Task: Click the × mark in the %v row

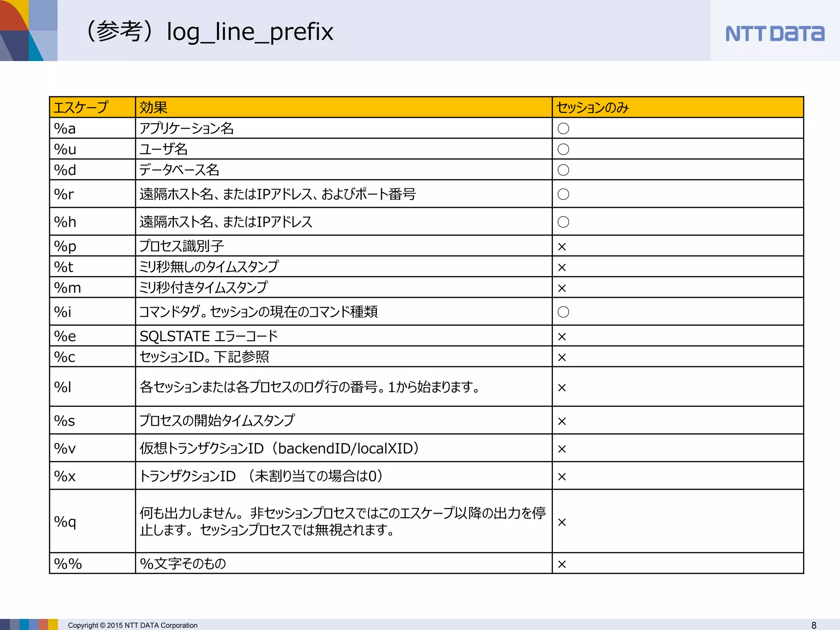Action: coord(562,449)
